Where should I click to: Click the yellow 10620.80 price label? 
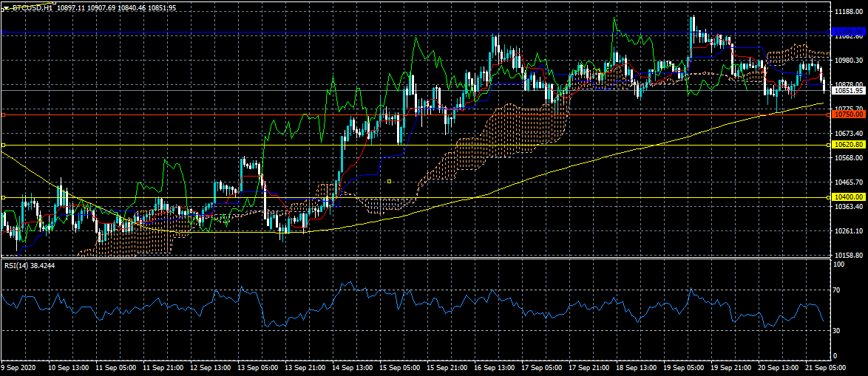click(x=849, y=145)
